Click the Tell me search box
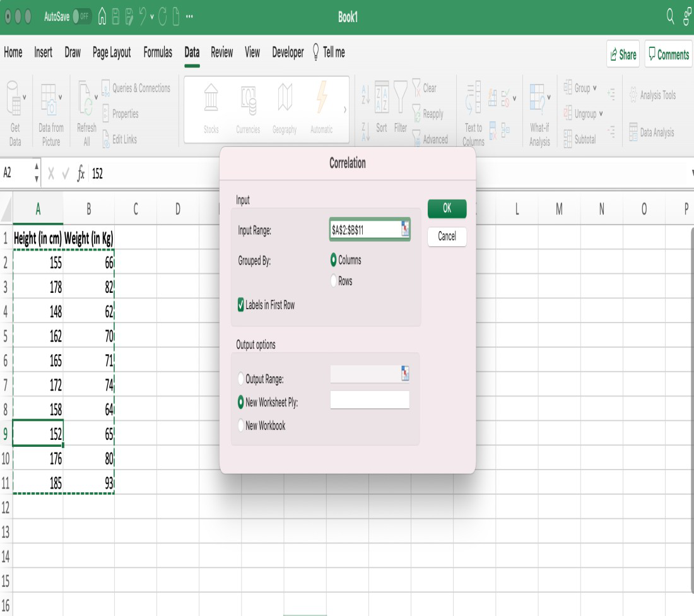Viewport: 694px width, 616px height. (x=329, y=52)
